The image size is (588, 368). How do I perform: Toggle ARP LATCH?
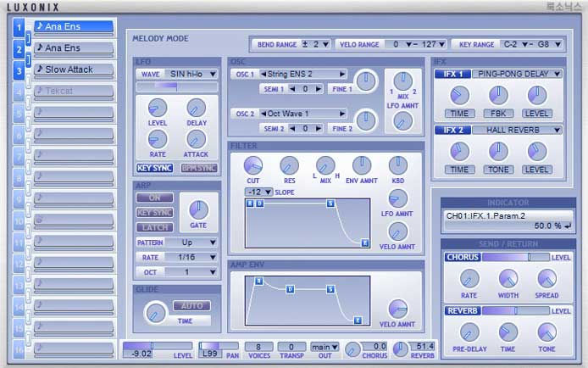154,227
